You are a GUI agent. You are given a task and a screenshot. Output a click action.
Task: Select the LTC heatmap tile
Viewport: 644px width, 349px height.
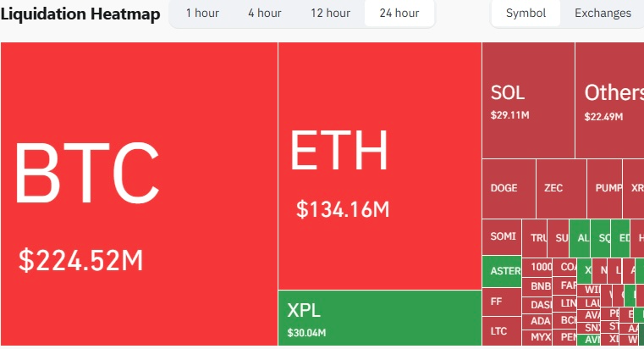coord(499,330)
